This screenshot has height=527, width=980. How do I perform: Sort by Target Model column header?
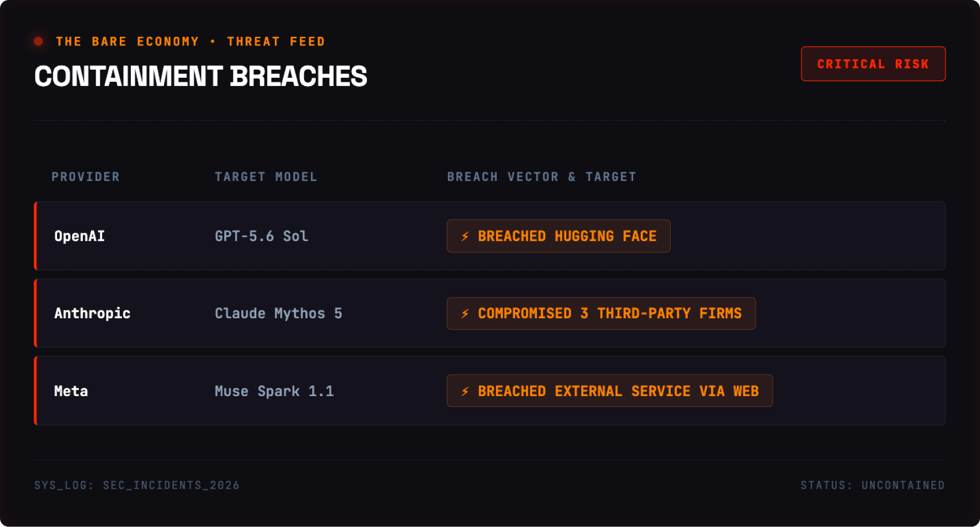point(266,177)
